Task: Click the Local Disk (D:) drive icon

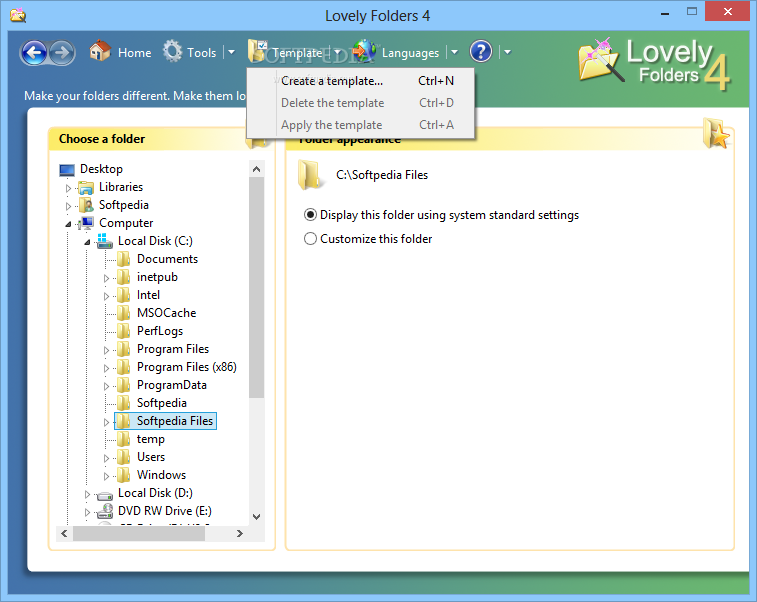Action: pyautogui.click(x=105, y=494)
